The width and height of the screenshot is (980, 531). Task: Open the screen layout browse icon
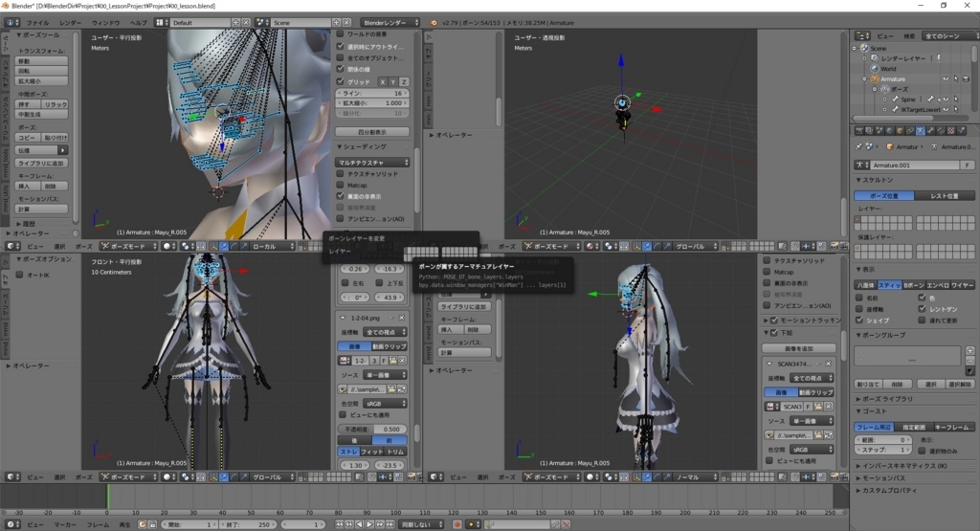[x=162, y=23]
